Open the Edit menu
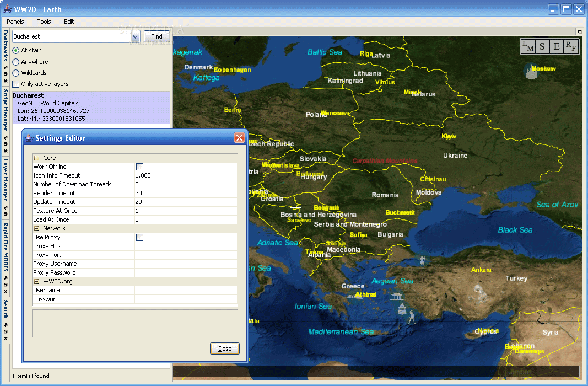Image resolution: width=588 pixels, height=386 pixels. tap(69, 22)
